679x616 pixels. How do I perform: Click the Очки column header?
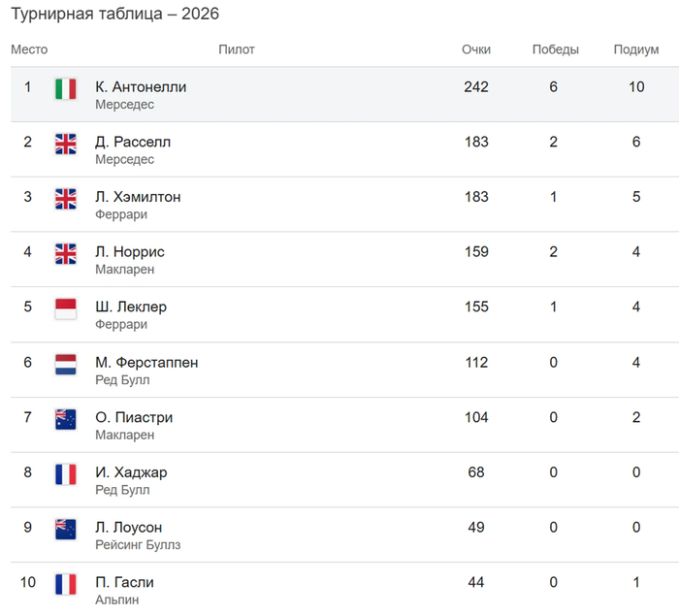pyautogui.click(x=476, y=49)
